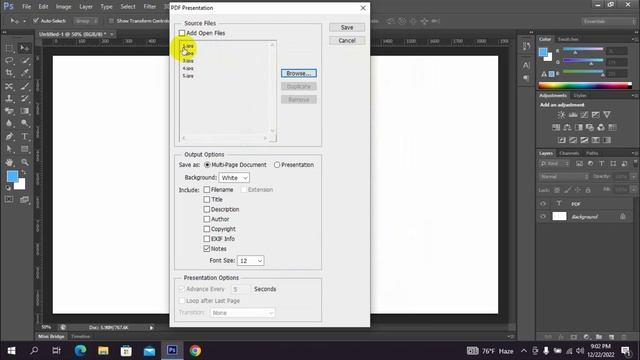Add a Brightness/Contrast adjustment
This screenshot has width=640, height=360.
562,115
